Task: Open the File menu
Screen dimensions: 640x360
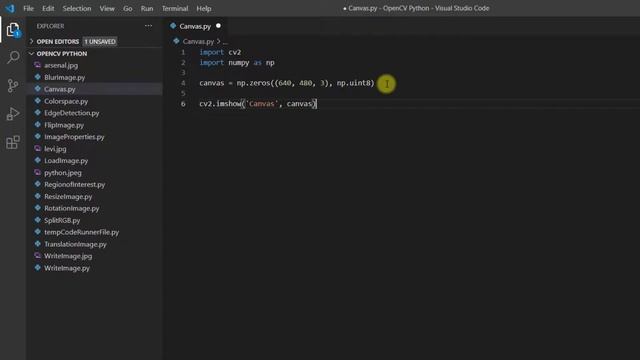Action: pyautogui.click(x=28, y=8)
